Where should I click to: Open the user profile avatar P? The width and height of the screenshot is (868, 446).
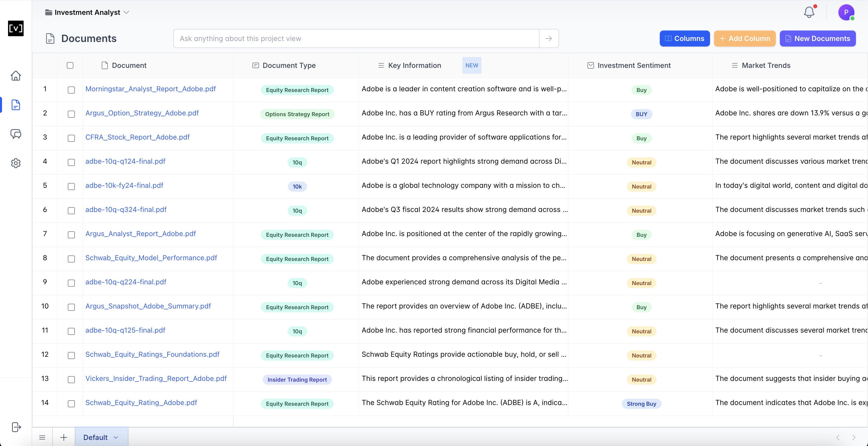(846, 13)
